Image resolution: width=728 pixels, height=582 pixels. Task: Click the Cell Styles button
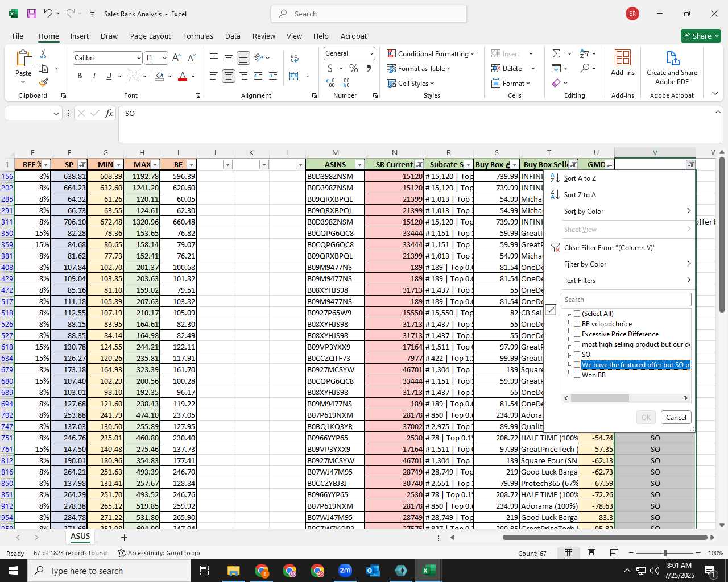click(x=410, y=83)
